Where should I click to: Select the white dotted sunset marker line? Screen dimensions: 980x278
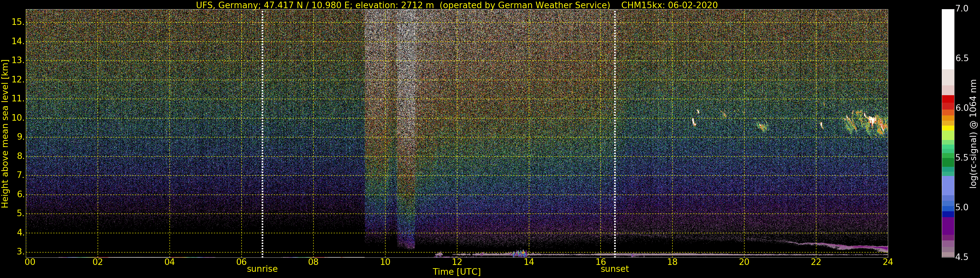tap(615, 133)
